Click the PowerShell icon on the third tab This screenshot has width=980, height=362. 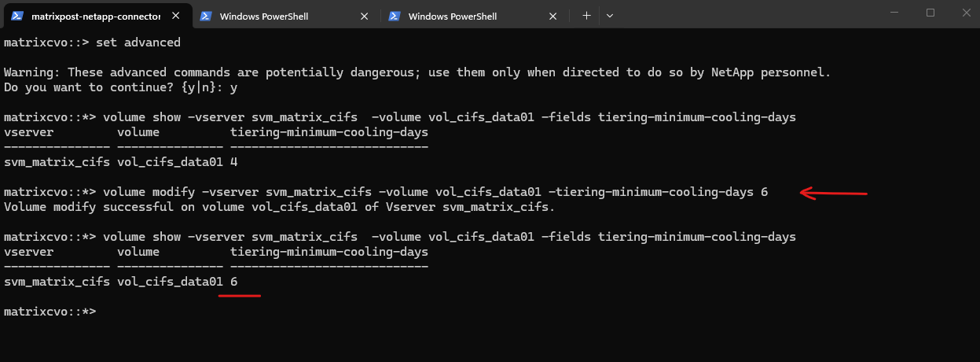point(395,16)
